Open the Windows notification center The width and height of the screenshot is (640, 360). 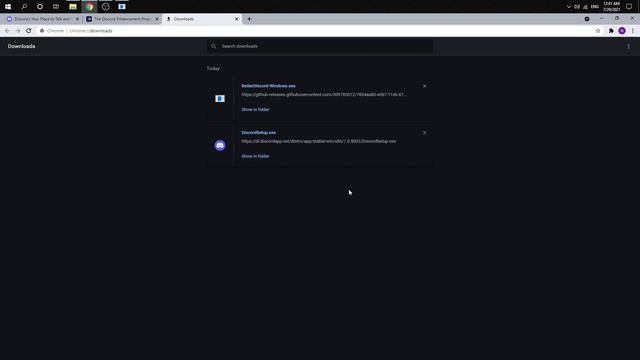coord(629,7)
